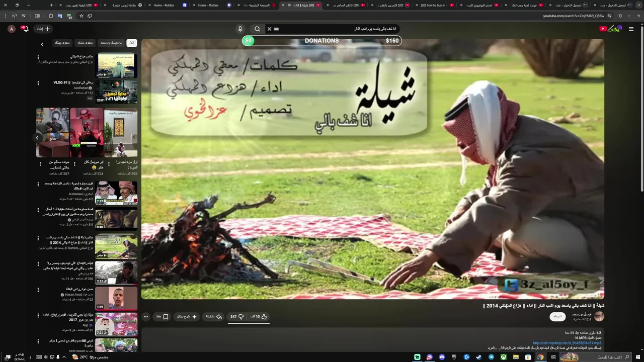
Task: Open a new browser tab
Action: pyautogui.click(x=51, y=5)
